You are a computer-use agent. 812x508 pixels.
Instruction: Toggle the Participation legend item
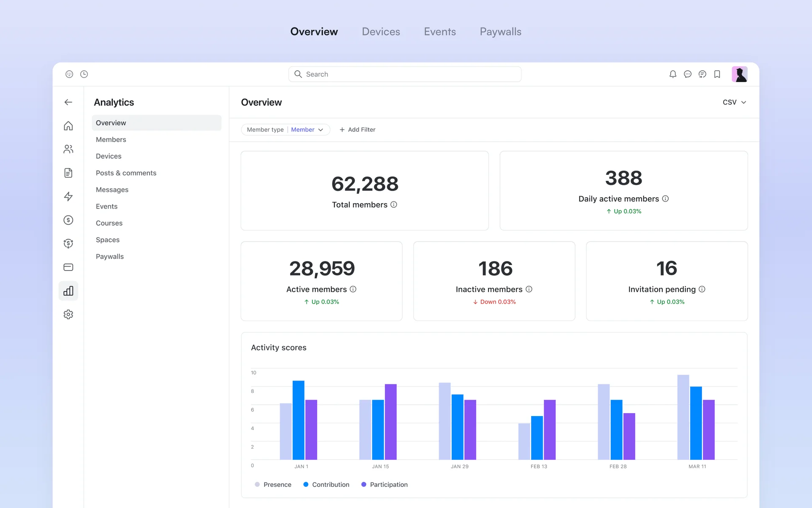pos(384,484)
